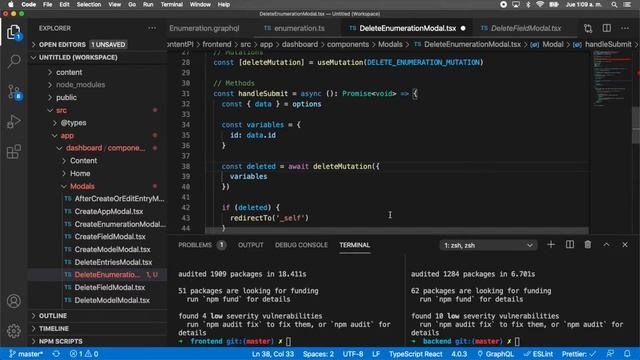Create a new terminal with plus icon

(551, 244)
